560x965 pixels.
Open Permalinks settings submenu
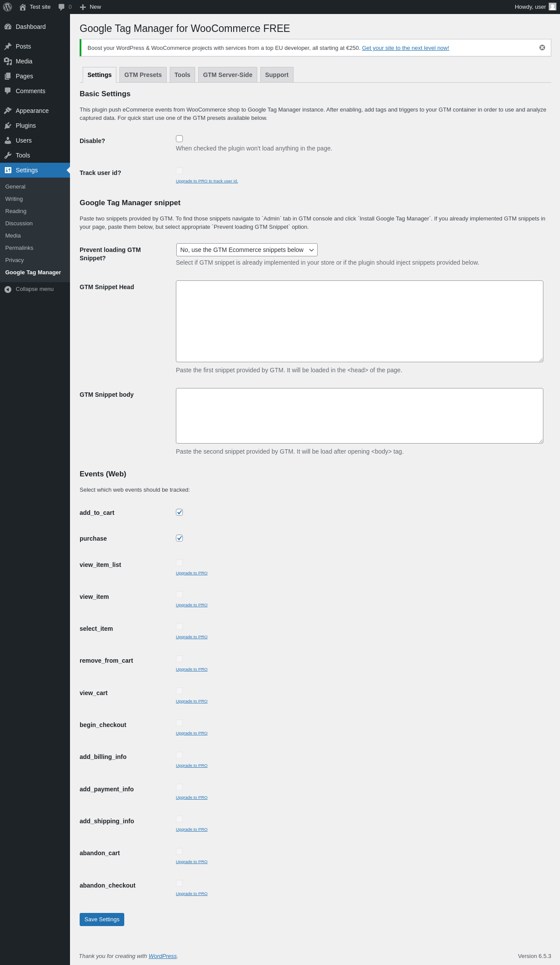[x=19, y=248]
